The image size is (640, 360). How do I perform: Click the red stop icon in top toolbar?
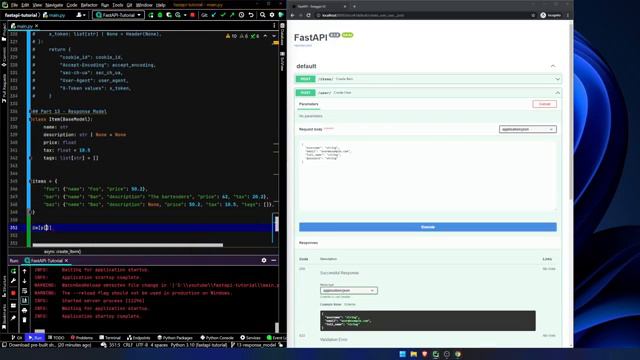(192, 15)
